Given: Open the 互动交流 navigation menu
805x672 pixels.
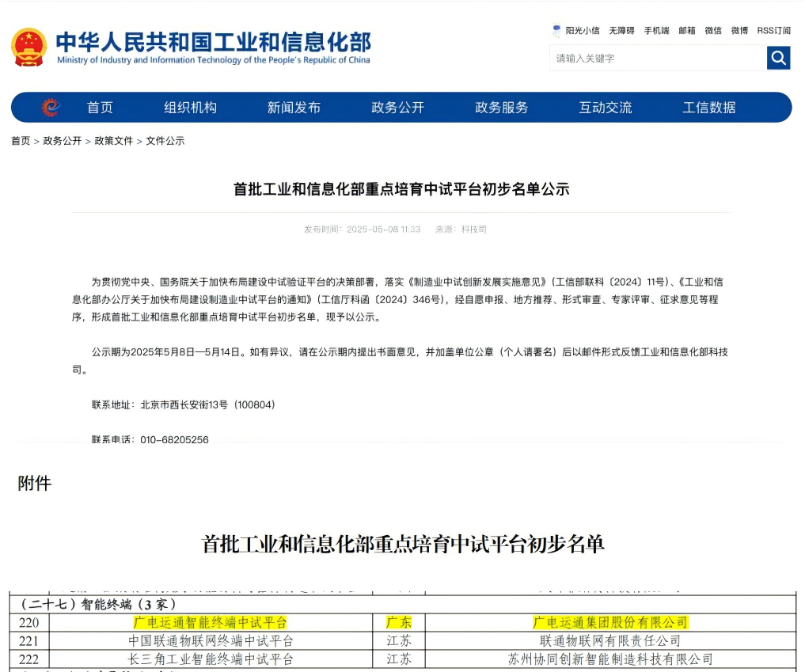Looking at the screenshot, I should pos(606,107).
